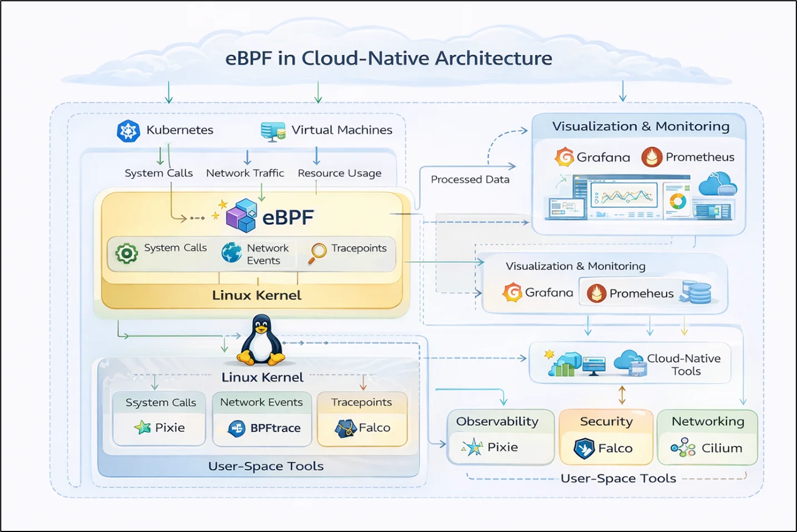Click the Processed Data label

click(x=470, y=180)
